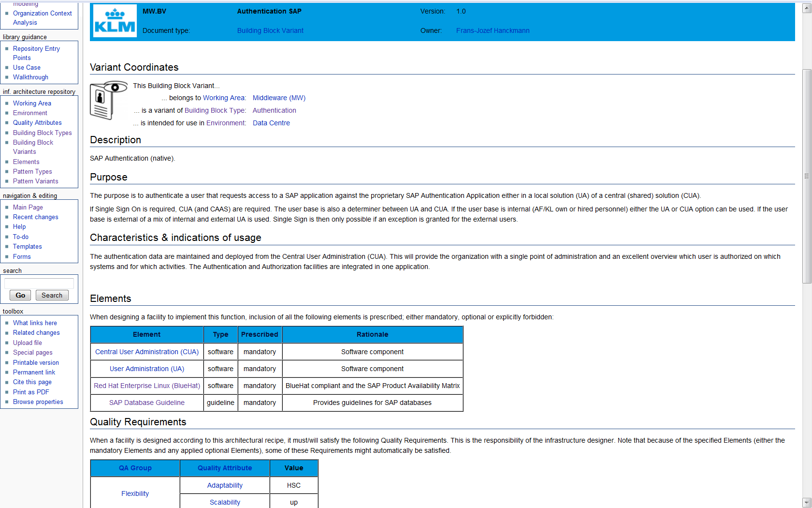The height and width of the screenshot is (508, 812).
Task: Open the Help page
Action: click(x=19, y=227)
